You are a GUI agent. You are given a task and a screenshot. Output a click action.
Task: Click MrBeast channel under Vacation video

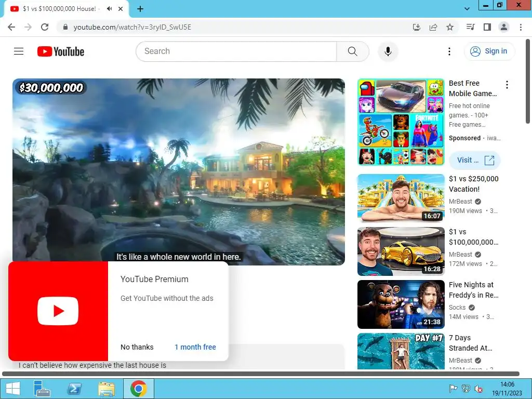coord(460,202)
